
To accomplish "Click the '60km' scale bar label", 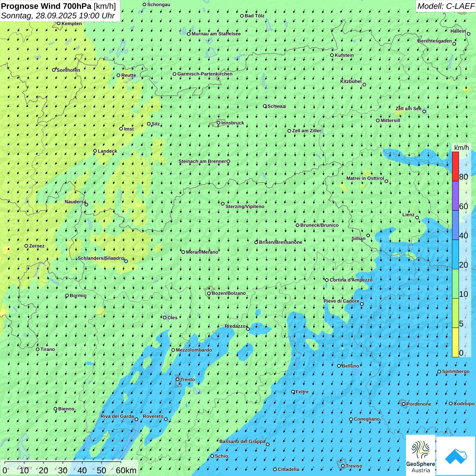I will pyautogui.click(x=126, y=470).
